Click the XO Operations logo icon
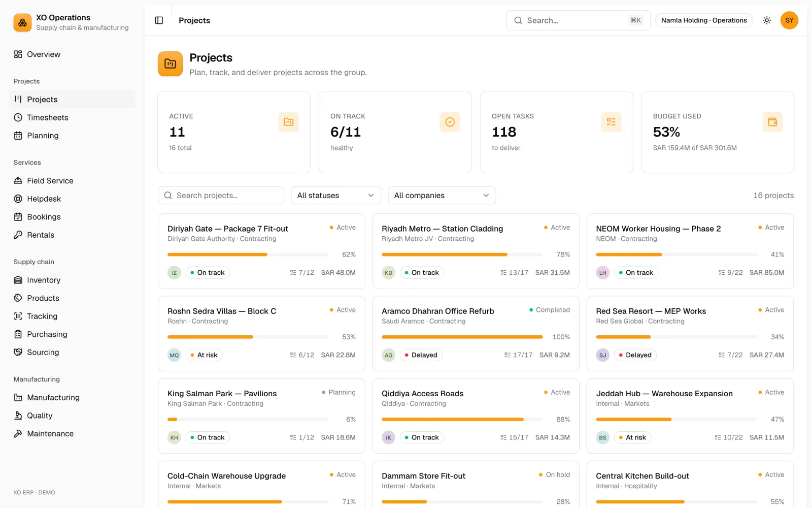The image size is (812, 508). pos(22,22)
